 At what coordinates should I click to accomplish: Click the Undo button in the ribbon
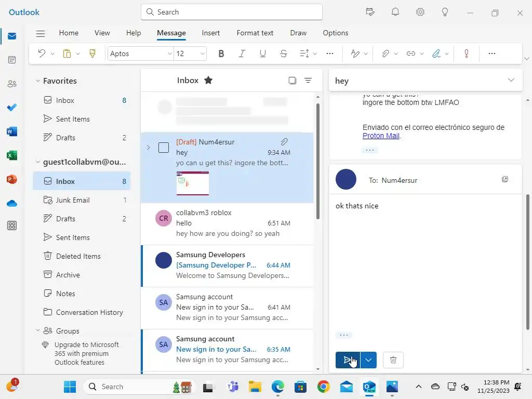(x=42, y=54)
